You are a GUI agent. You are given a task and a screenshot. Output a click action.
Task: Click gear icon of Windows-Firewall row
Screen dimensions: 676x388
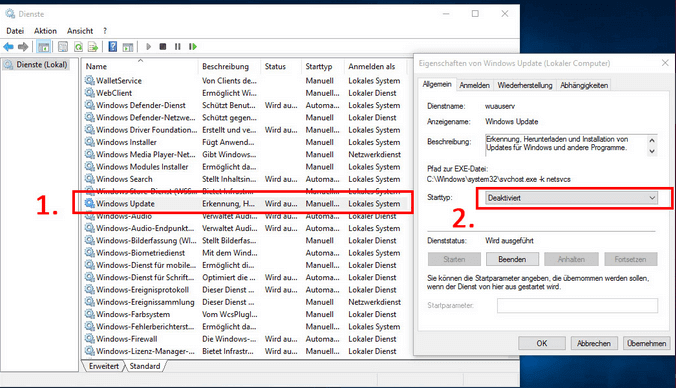click(89, 339)
